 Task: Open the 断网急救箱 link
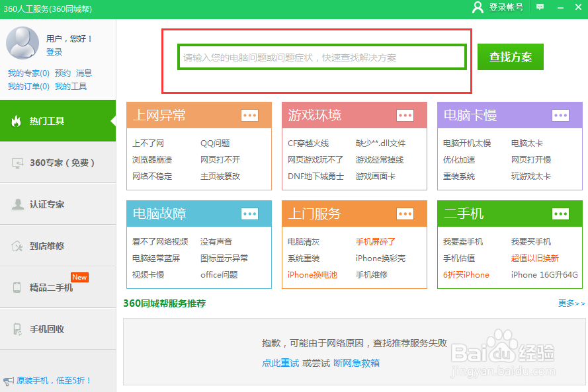tap(357, 363)
